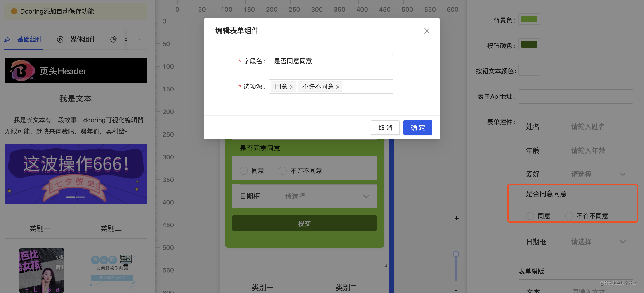Select the 同意 radio in right panel
Viewport: 644px width, 293px height.
[x=530, y=216]
